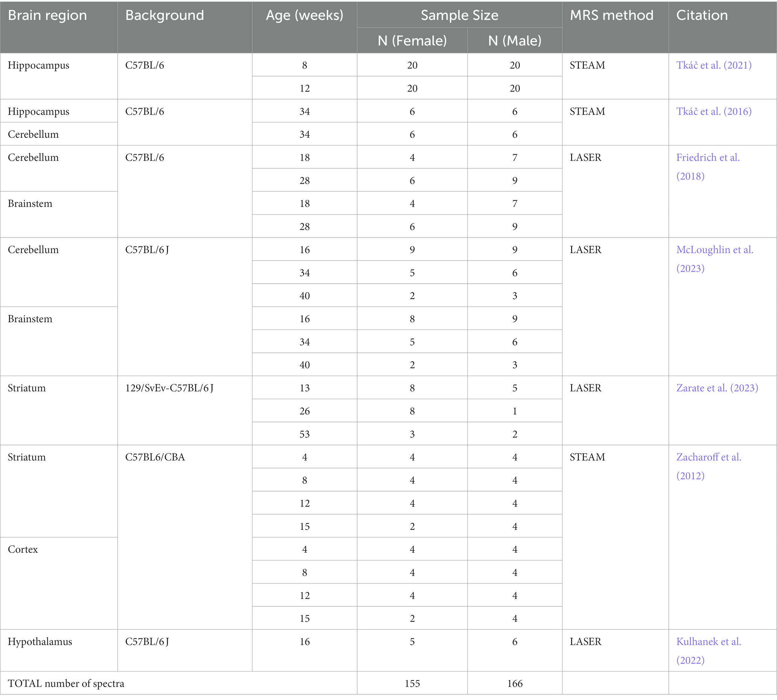The image size is (777, 700).
Task: Select Cerebellum in the McLoughlin 2023 row
Action: tap(33, 250)
